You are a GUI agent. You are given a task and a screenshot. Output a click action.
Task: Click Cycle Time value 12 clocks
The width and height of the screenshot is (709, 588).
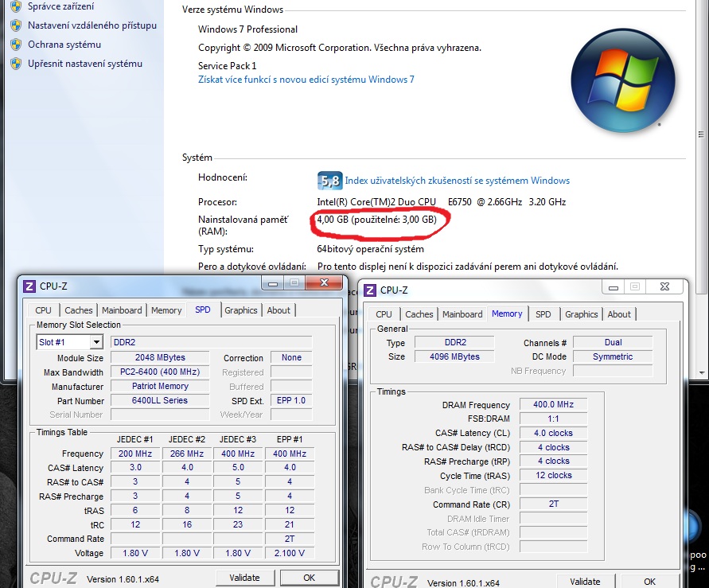pos(554,476)
